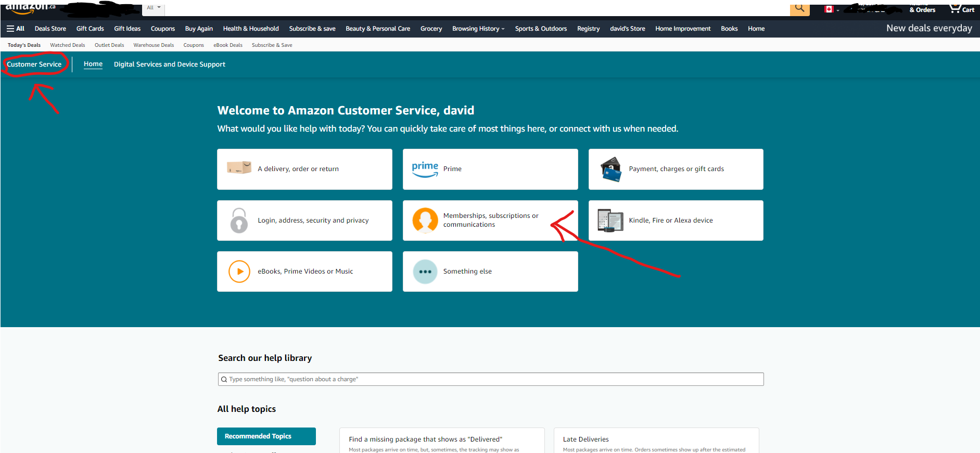
Task: Open Gift Cards menu item
Action: [90, 29]
